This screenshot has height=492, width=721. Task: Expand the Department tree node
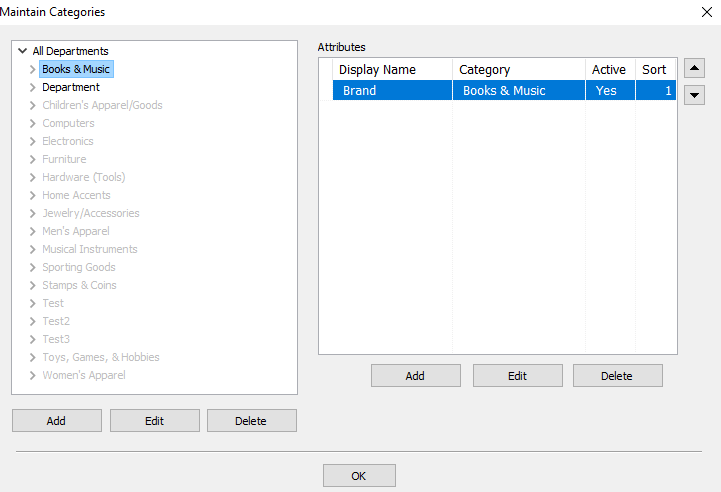[x=32, y=87]
